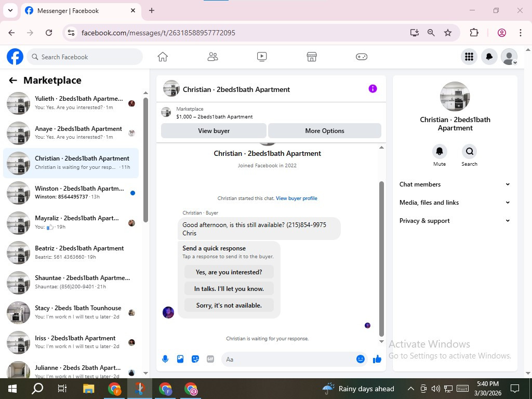
Task: Open Winston apartment conversation
Action: point(71,193)
